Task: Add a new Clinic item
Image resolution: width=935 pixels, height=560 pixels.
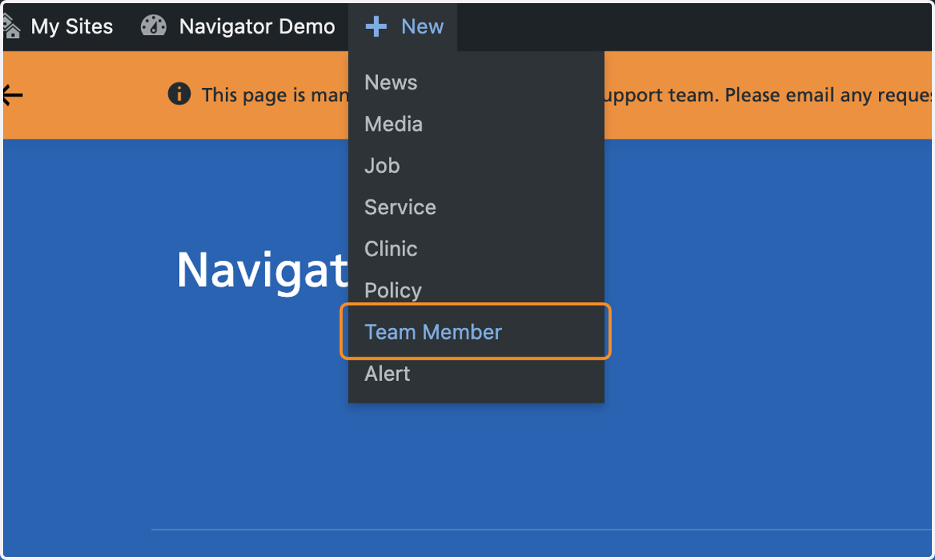Action: (x=391, y=248)
